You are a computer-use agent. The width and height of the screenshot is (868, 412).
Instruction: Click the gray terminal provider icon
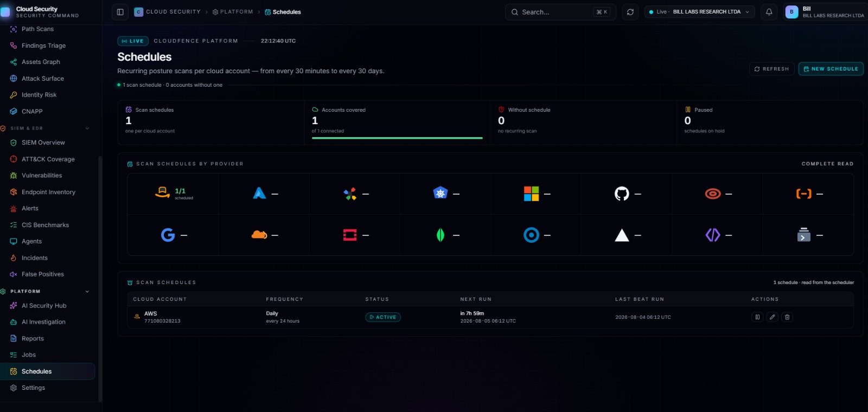803,235
